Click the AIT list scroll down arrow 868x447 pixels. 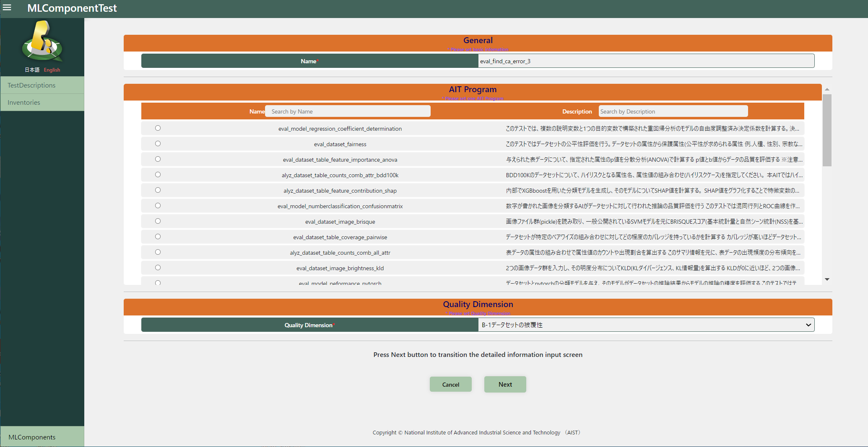point(827,279)
